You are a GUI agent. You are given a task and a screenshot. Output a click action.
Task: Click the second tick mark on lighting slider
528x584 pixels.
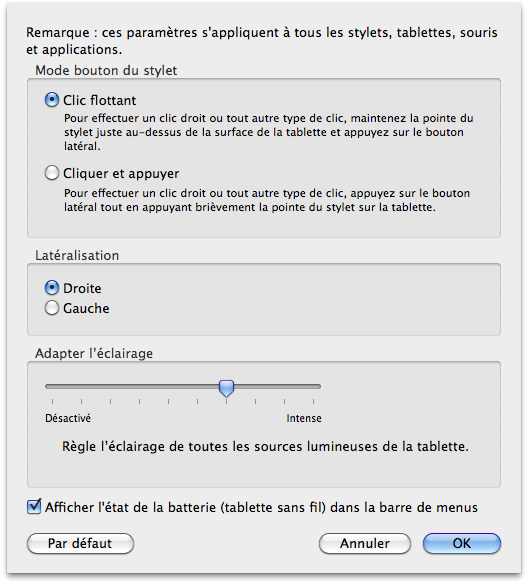coord(82,401)
